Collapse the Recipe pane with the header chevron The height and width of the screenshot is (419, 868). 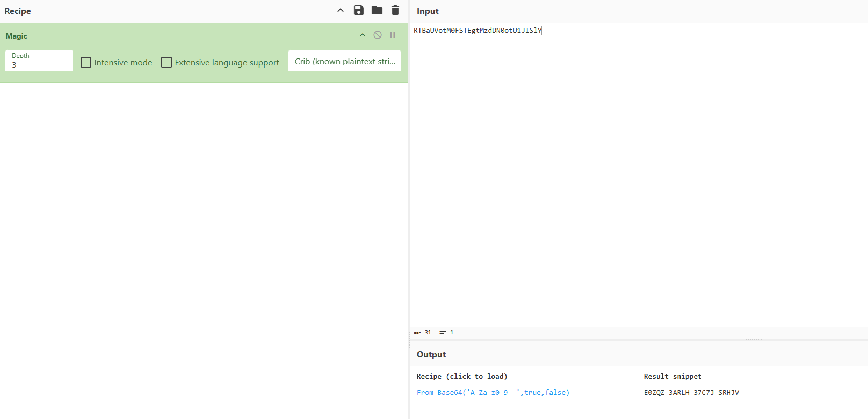(341, 10)
